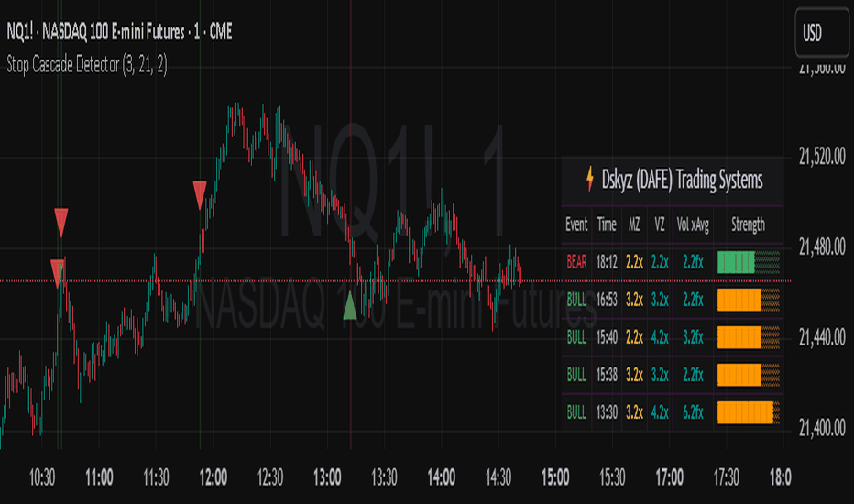Click the NQ1! NASDAQ 100 E-mini Futures title

119,32
